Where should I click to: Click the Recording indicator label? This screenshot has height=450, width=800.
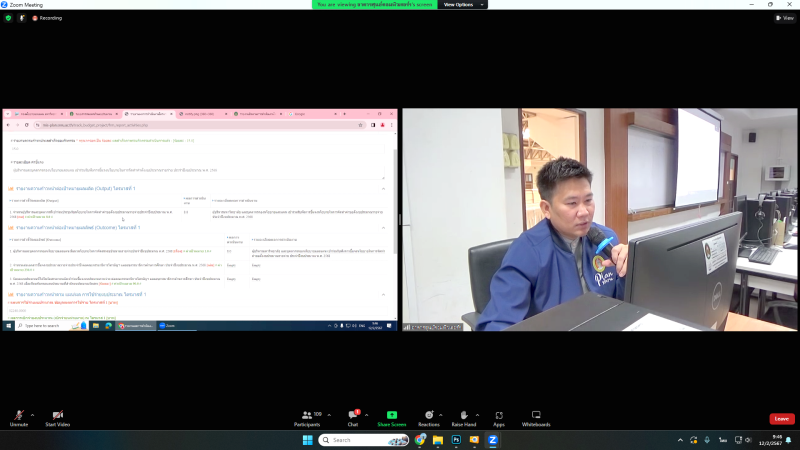coord(46,18)
